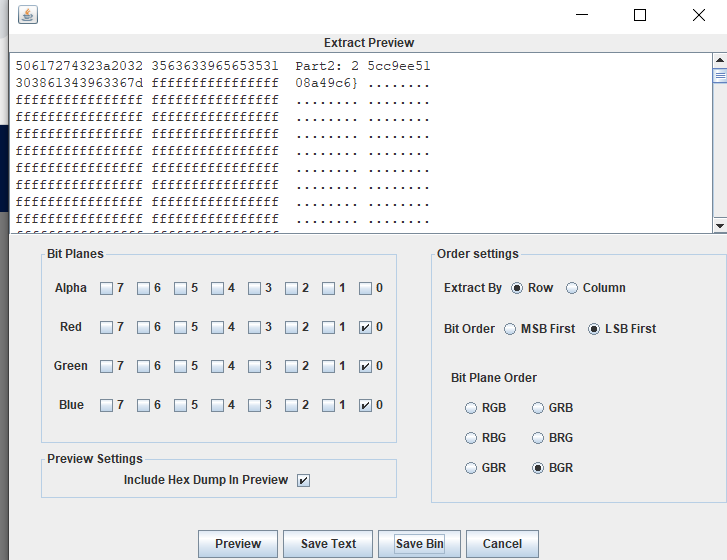Enable the Alpha bit plane 7 checkbox
Viewport: 727px width, 560px height.
click(x=106, y=289)
